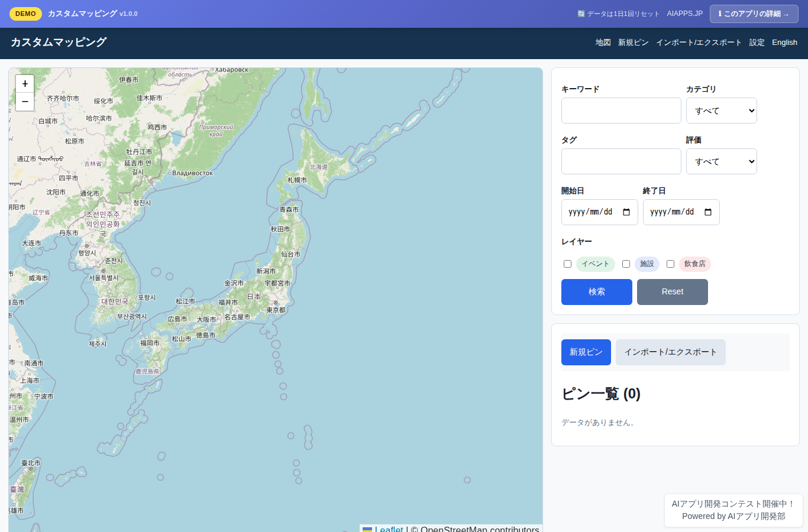
Task: Click the データがありません message
Action: coord(599,423)
